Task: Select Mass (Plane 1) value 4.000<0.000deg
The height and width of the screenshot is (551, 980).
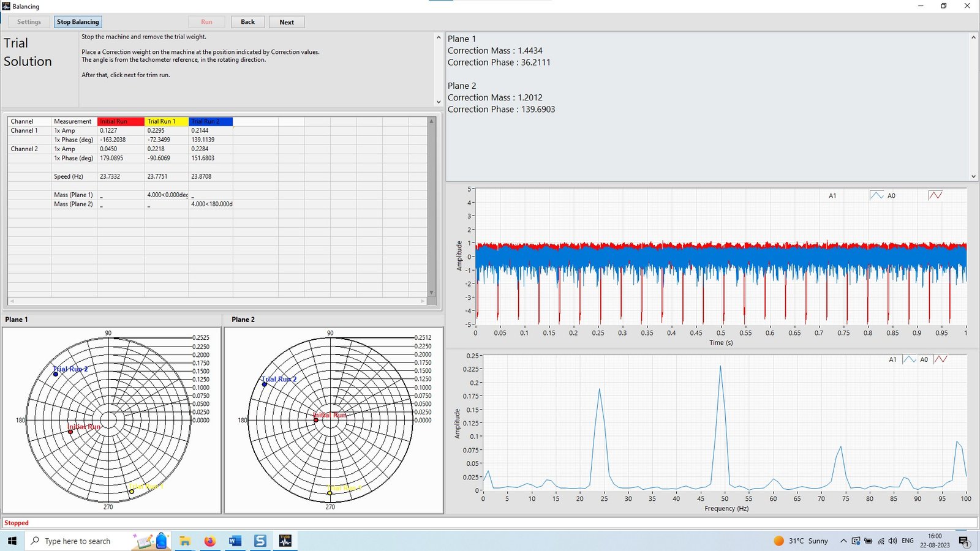Action: [166, 195]
